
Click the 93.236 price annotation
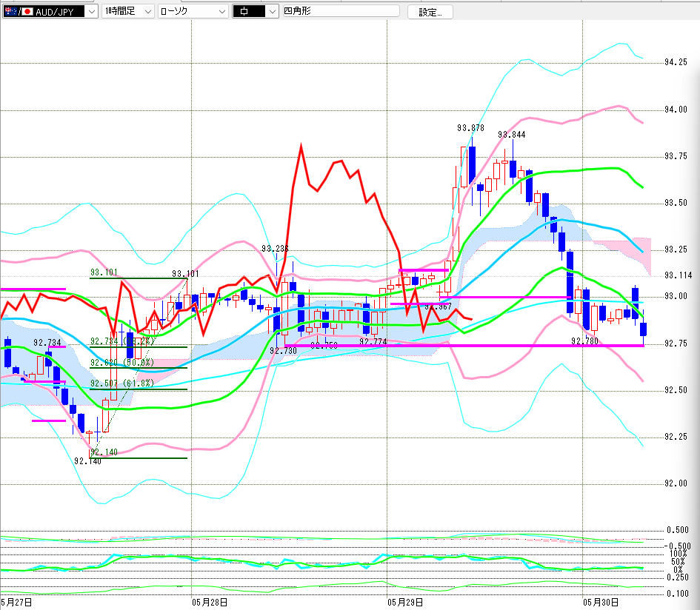275,249
